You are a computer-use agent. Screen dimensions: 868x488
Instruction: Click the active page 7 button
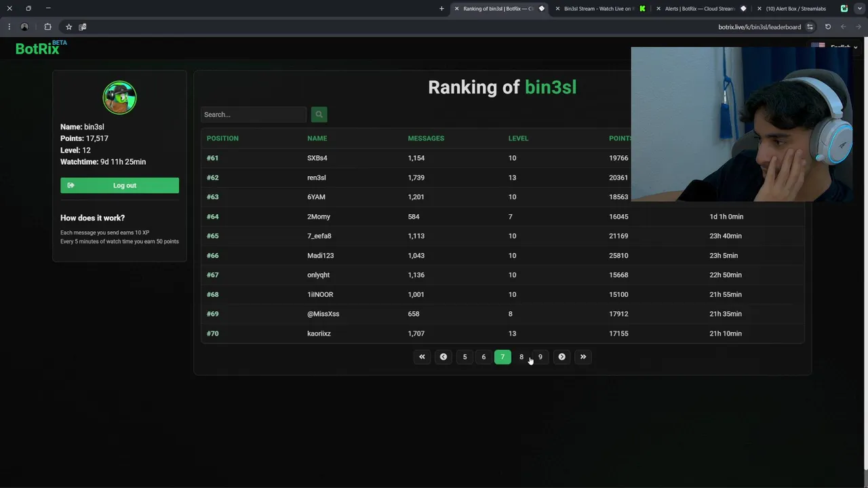tap(502, 357)
